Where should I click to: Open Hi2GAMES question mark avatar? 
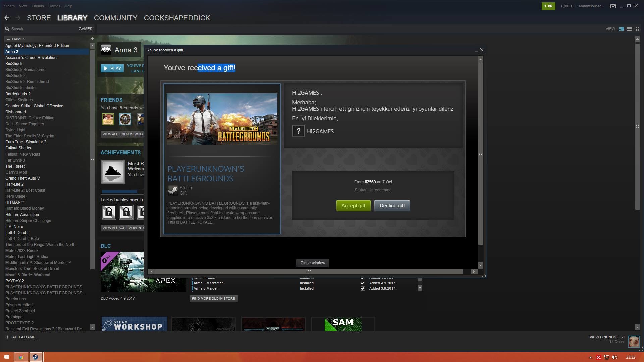298,131
